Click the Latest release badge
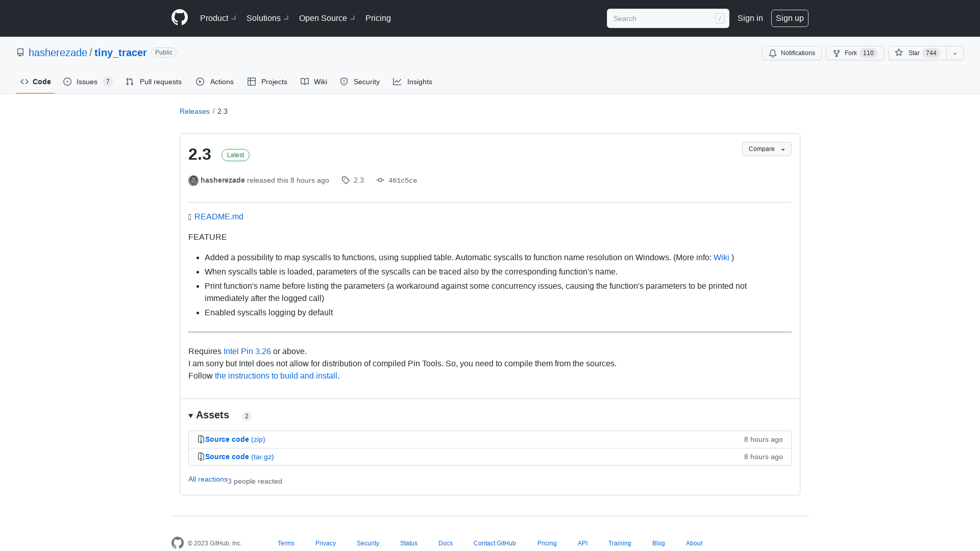Viewport: 980px width, 551px height. click(235, 155)
